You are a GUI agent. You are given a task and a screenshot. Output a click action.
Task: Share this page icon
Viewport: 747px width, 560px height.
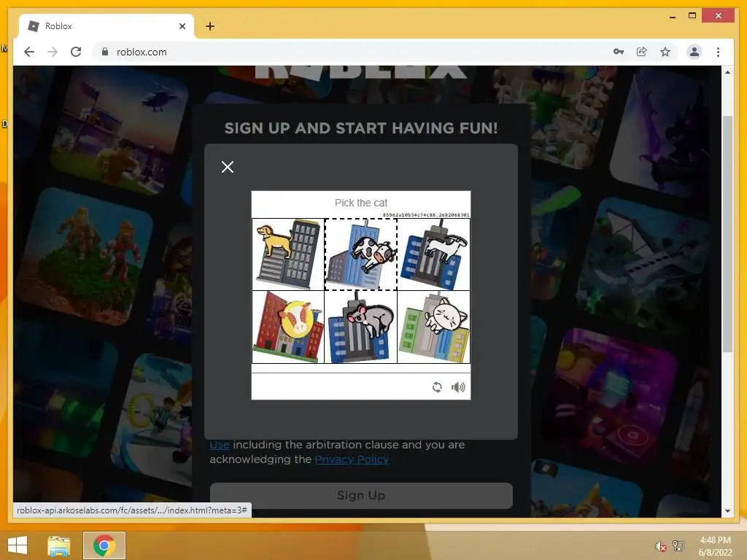click(x=642, y=52)
